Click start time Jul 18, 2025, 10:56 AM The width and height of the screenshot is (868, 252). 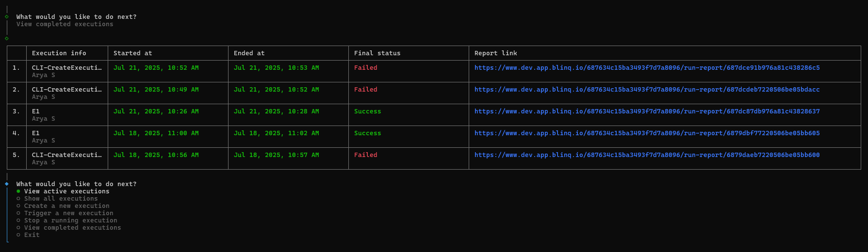tap(156, 155)
